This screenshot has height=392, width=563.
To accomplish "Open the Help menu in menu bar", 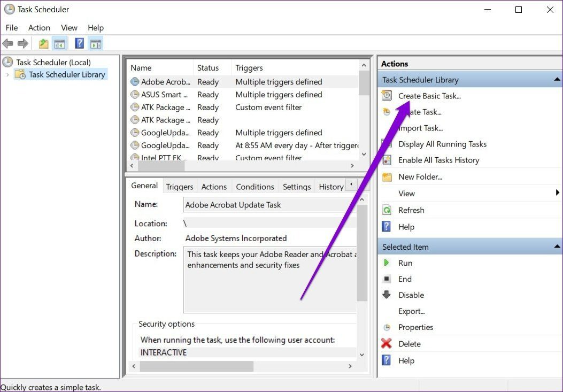I will click(96, 28).
